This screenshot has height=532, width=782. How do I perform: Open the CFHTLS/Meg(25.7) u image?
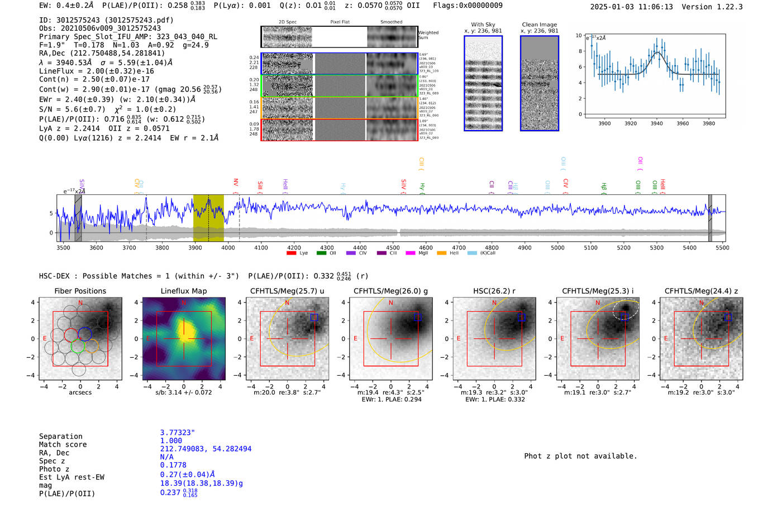pyautogui.click(x=287, y=338)
